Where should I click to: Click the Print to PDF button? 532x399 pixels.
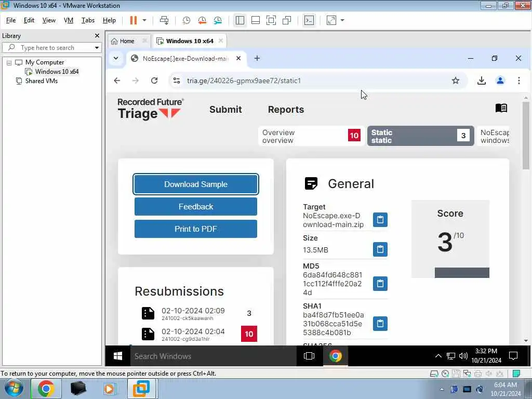pyautogui.click(x=196, y=229)
